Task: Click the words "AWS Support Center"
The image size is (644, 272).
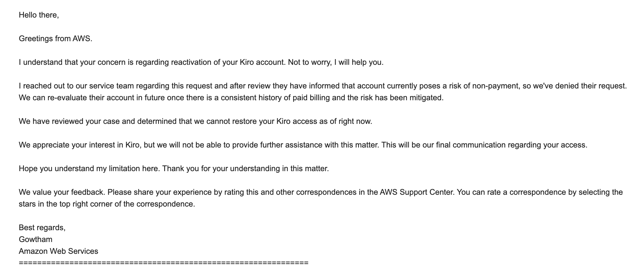Action: [417, 192]
